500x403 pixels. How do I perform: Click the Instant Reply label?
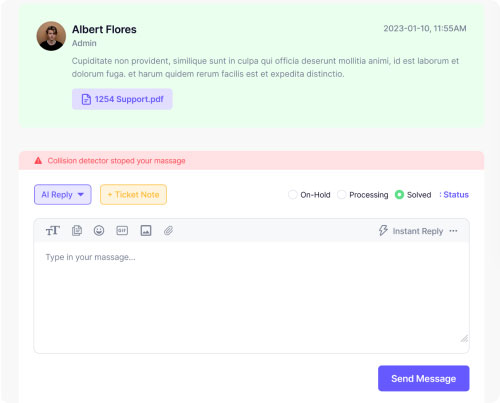(418, 231)
